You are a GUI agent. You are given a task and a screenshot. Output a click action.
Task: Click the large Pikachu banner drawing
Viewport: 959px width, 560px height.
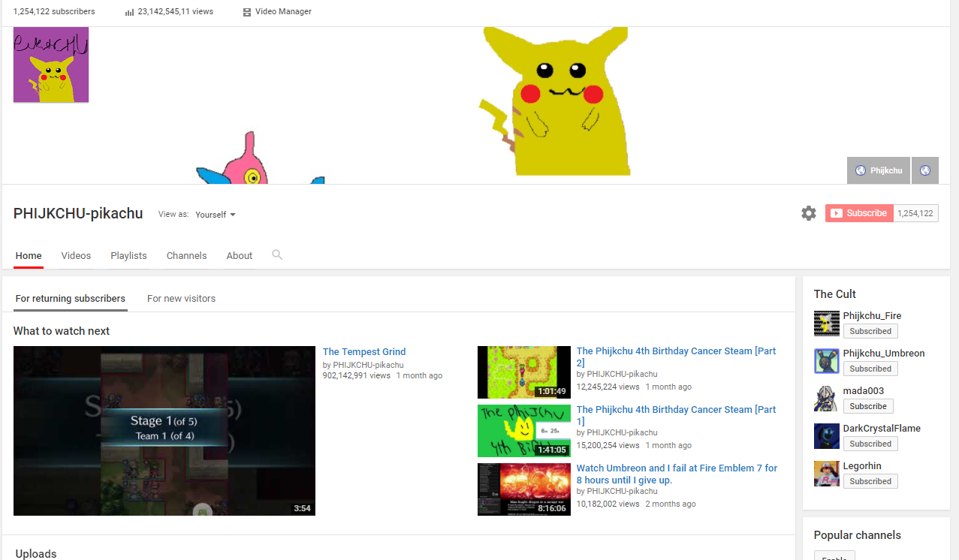(556, 101)
